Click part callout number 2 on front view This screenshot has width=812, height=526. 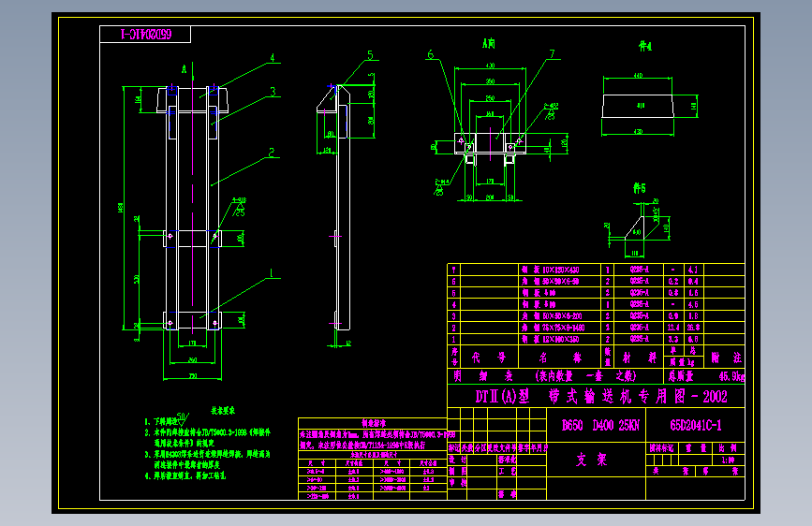click(272, 153)
